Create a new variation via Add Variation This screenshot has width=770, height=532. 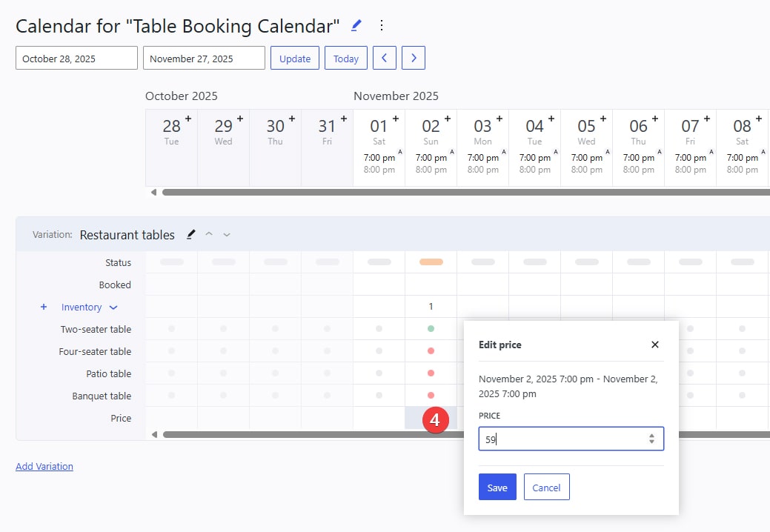[44, 465]
